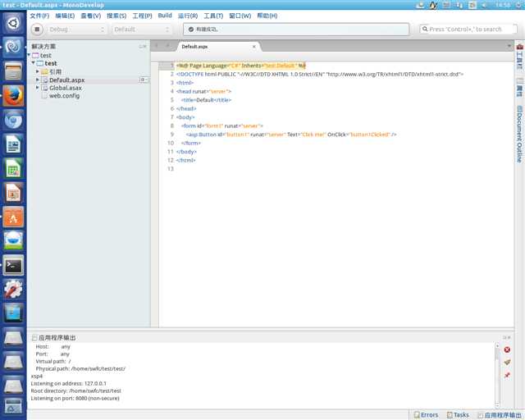
Task: Open System Settings wrench-gear dock icon
Action: tap(13, 290)
